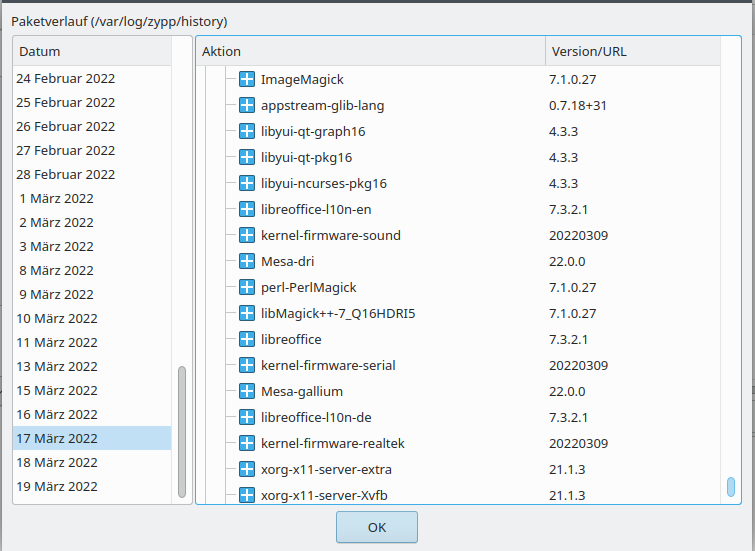Click the ImageMagick package name

coord(302,79)
